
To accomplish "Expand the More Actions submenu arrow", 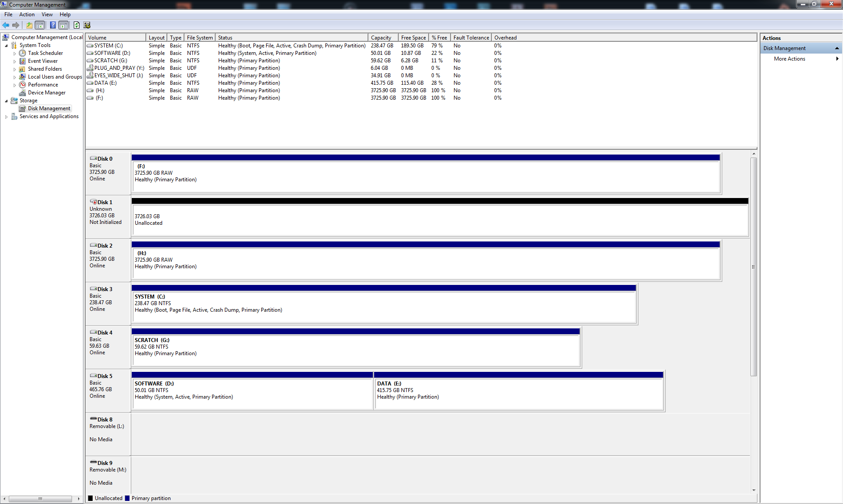I will click(x=837, y=59).
